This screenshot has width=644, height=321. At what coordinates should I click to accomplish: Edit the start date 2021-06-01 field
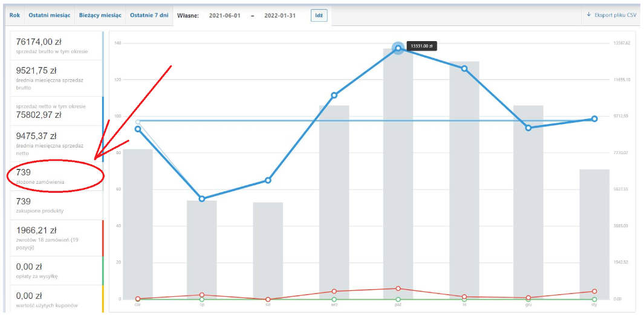click(225, 16)
